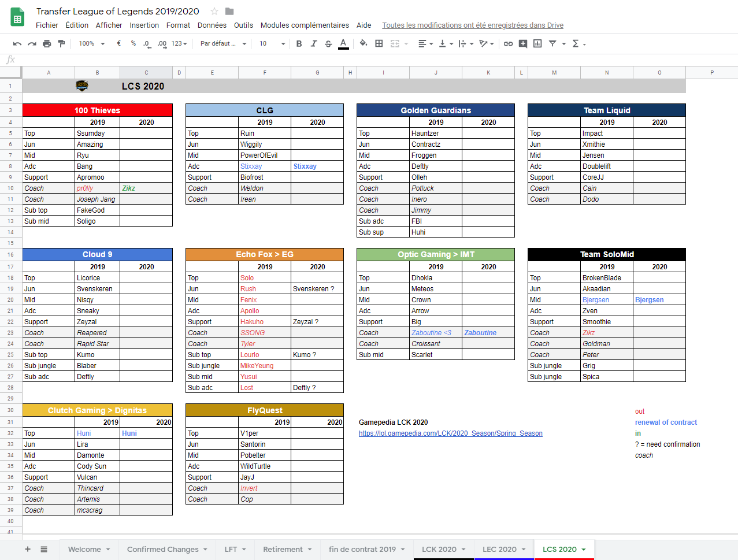
Task: Open filter views dropdown arrow
Action: (563, 44)
